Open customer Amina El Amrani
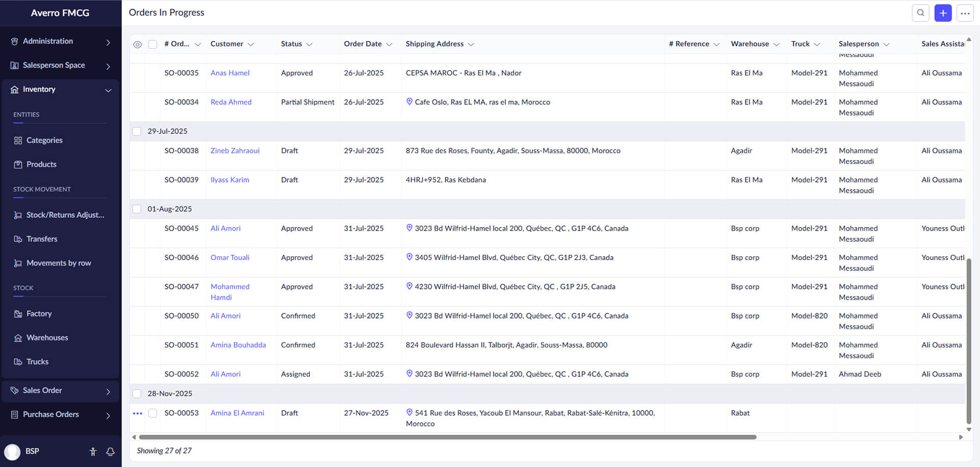The width and height of the screenshot is (980, 467). pyautogui.click(x=237, y=413)
